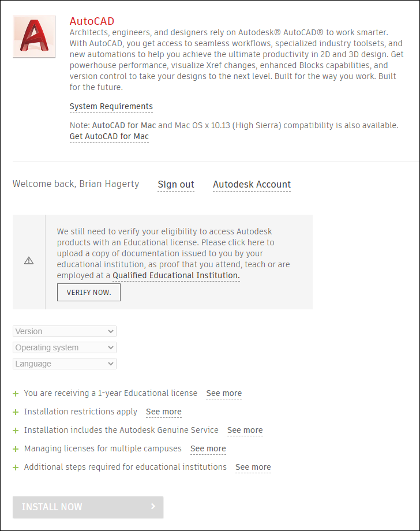
Task: Follow the Get AutoCAD for Mac link
Action: tap(109, 136)
